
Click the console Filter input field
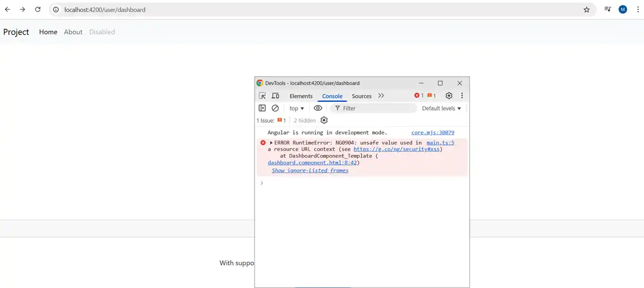point(377,109)
